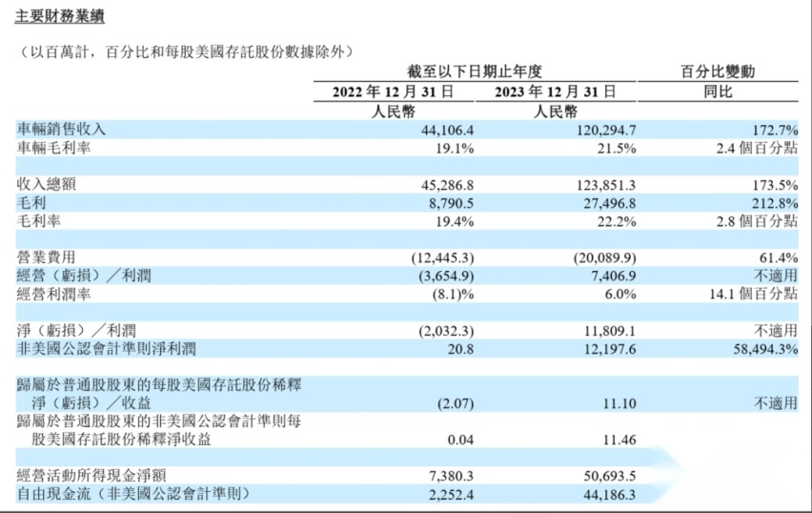Select row label 營業費用
Screen dimensions: 812x513
coord(47,257)
